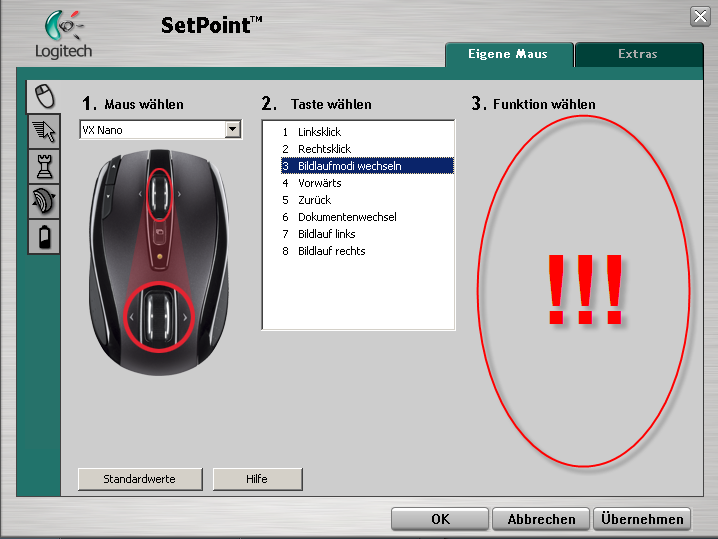Select 7 Bildlauf links entry
Screen dimensions: 718x539
(367, 234)
